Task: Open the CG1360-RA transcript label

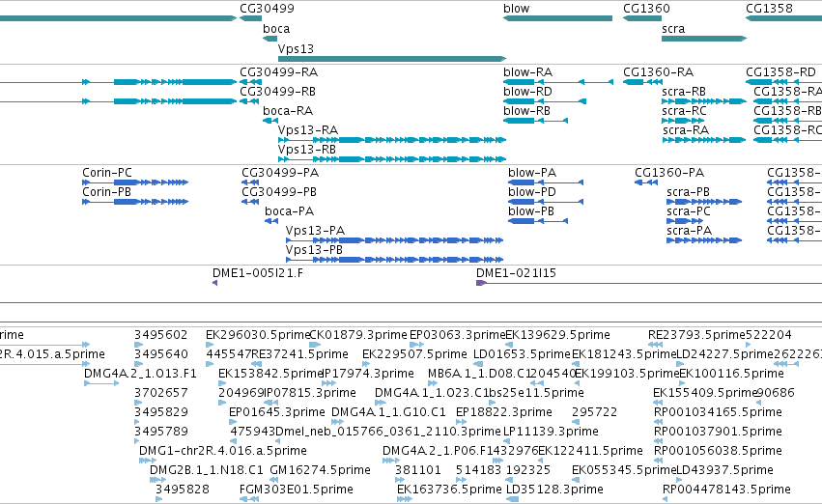Action: coord(659,71)
